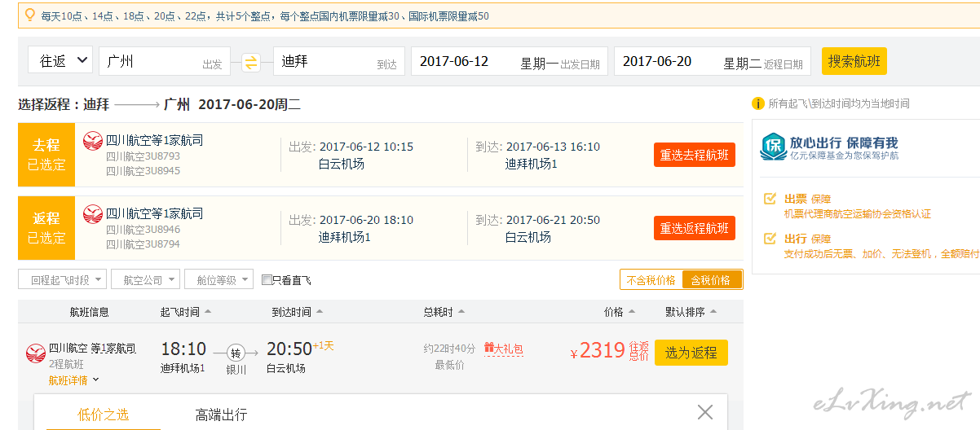Click return date field 2017-06-20
Screen dimensions: 980x430
[x=712, y=61]
